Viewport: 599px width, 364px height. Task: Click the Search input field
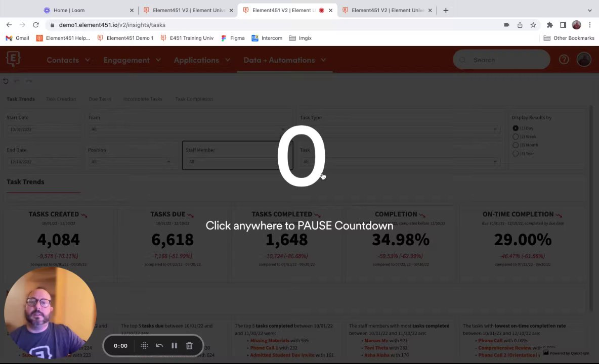pos(501,60)
